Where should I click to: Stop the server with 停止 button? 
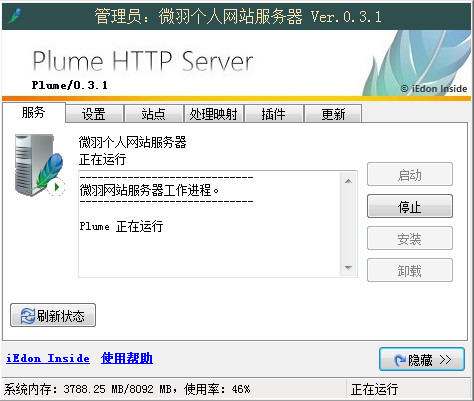pyautogui.click(x=410, y=206)
